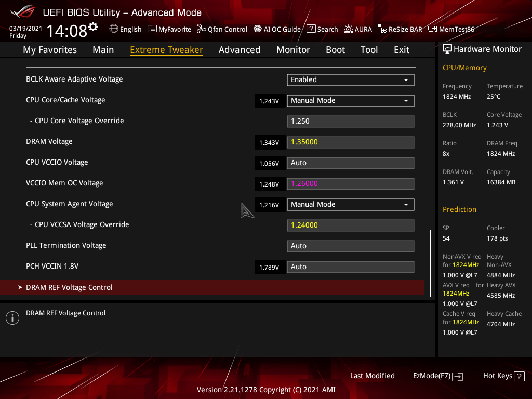Click the 1.343V DRAM voltage readout
Viewport: 532px width, 399px height.
tap(269, 143)
